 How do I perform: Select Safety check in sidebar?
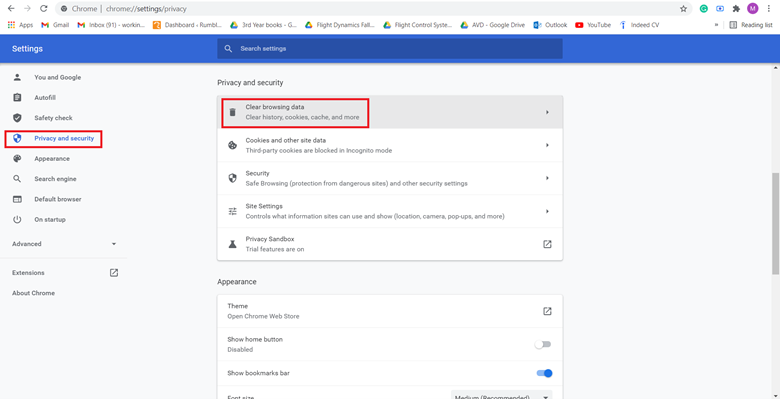click(53, 118)
